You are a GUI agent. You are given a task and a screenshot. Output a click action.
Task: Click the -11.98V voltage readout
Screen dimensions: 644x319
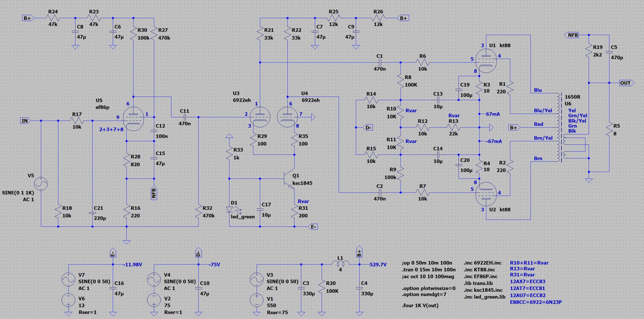pyautogui.click(x=132, y=265)
